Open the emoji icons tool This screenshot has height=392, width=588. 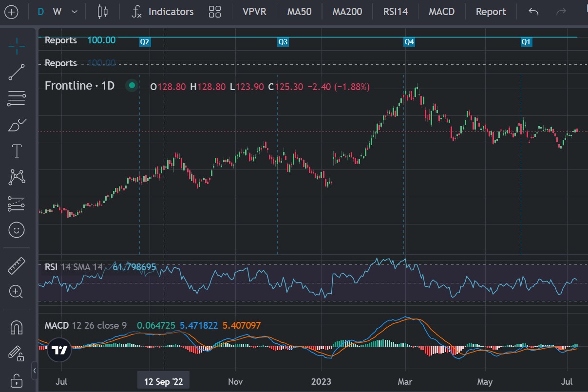coord(17,230)
